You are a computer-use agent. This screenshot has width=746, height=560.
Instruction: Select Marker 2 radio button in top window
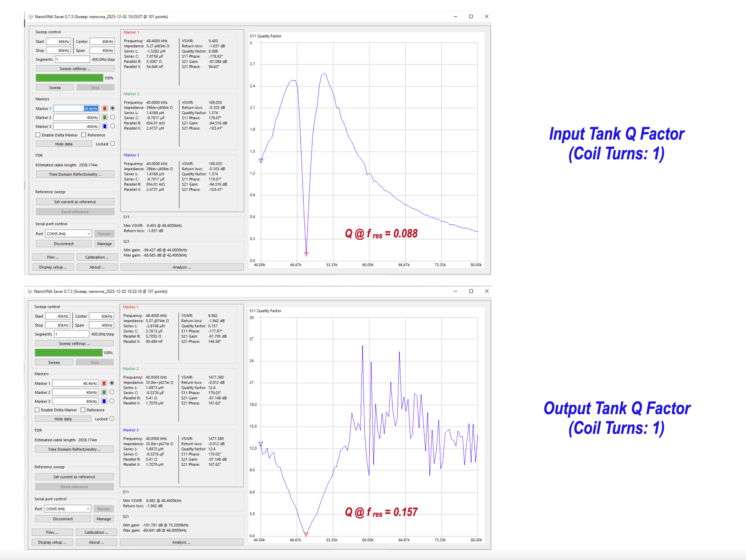click(x=112, y=117)
